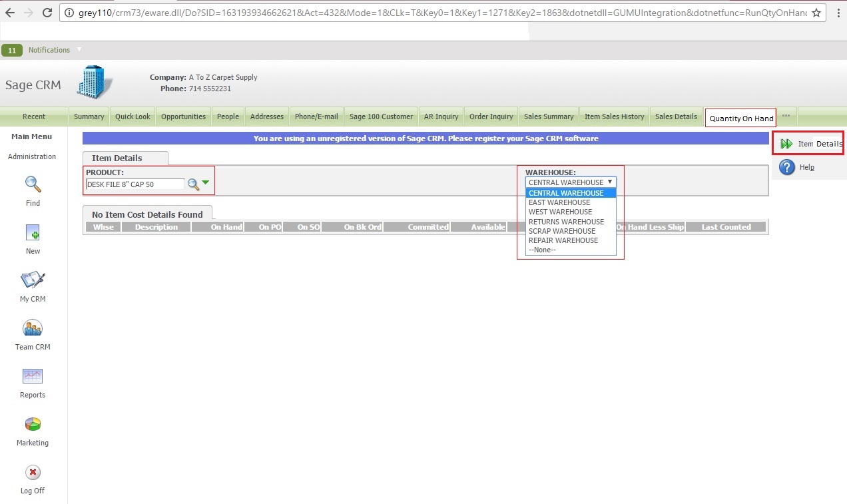Choose RETURNS WAREHOUSE option
The height and width of the screenshot is (504, 847).
click(x=571, y=222)
